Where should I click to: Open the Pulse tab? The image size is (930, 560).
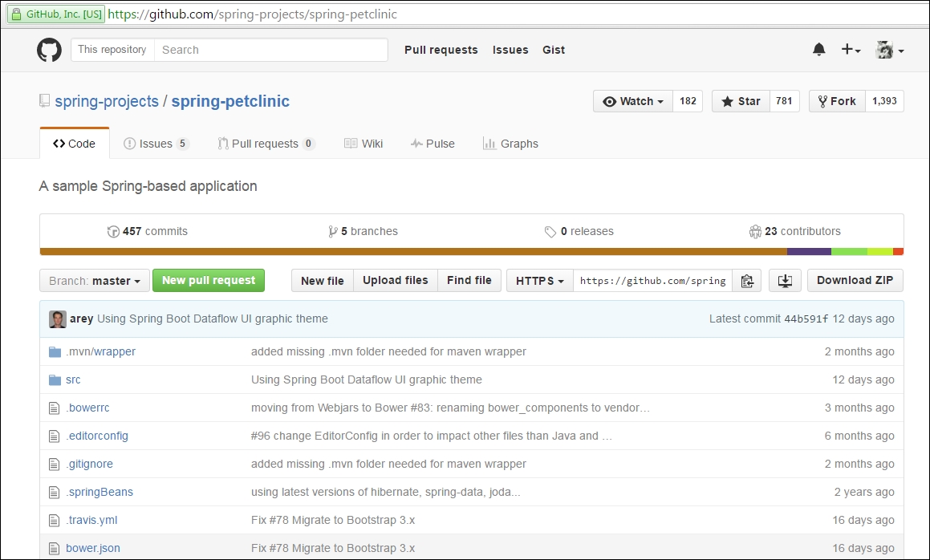tap(433, 144)
